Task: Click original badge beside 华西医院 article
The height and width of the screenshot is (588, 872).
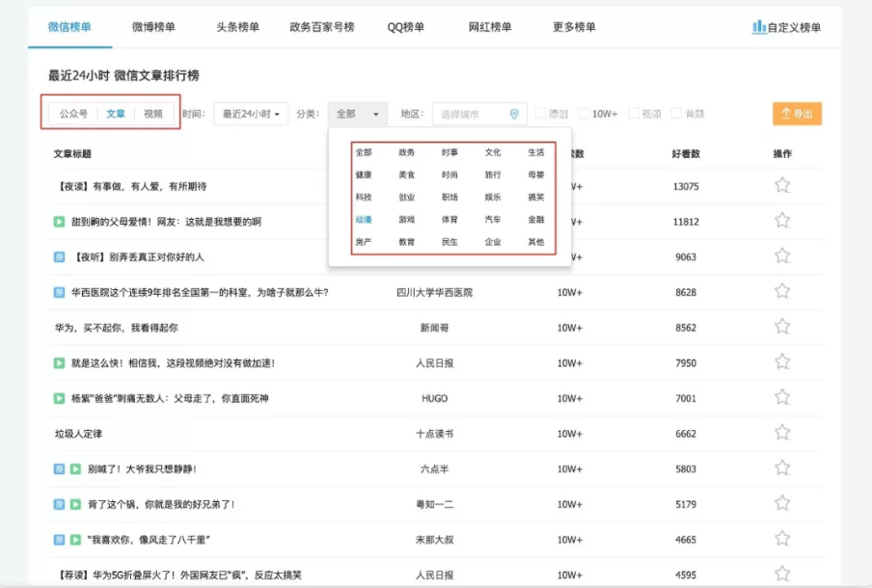Action: point(59,292)
